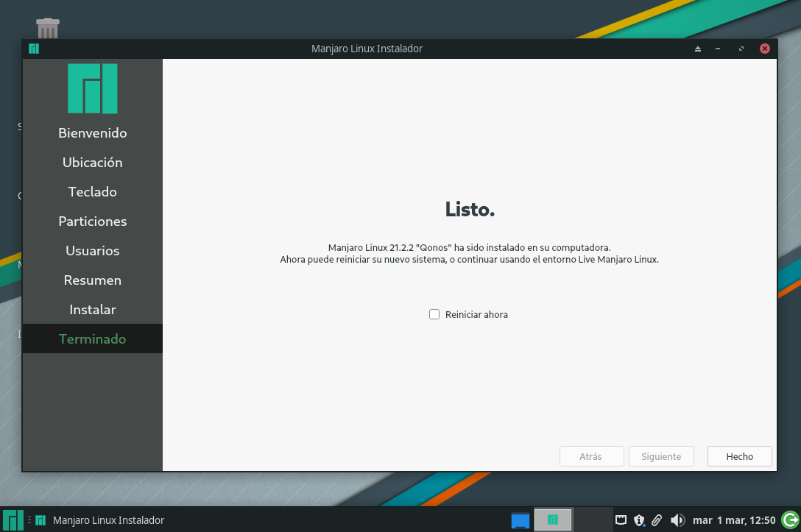Image resolution: width=801 pixels, height=532 pixels.
Task: Click the Manjaro logo in the installer sidebar
Action: click(92, 88)
